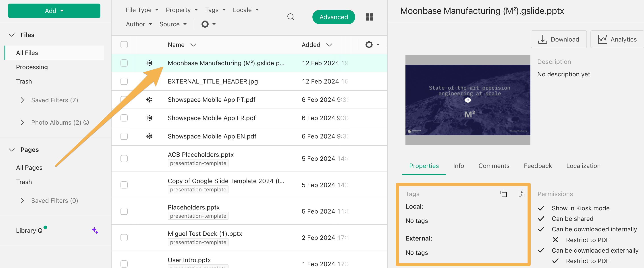Collapse the Files section chevron
The width and height of the screenshot is (644, 268).
[x=12, y=35]
